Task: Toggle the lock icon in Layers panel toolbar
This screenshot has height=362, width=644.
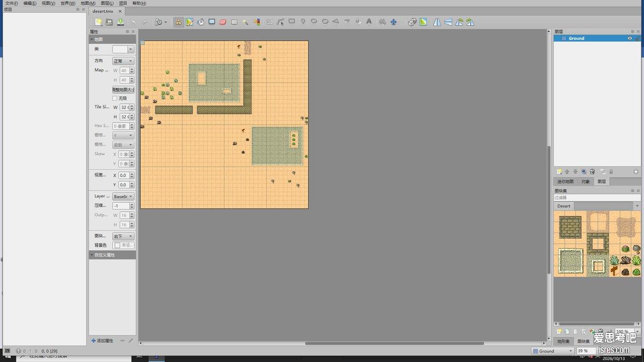Action: [611, 172]
